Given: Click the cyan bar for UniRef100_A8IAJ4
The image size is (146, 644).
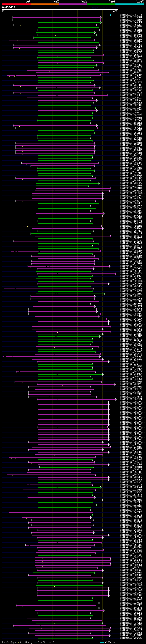Looking at the screenshot, I should tap(57, 15).
